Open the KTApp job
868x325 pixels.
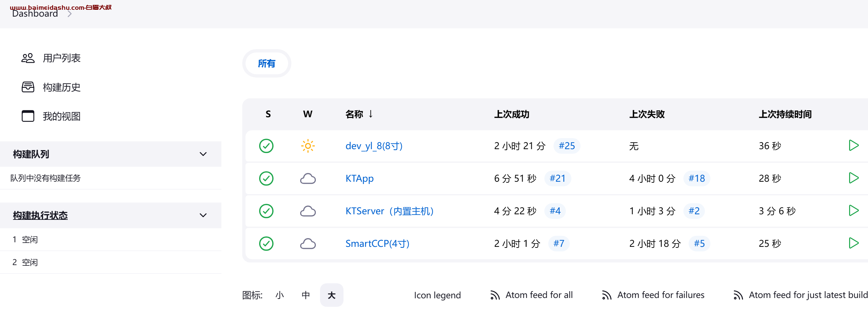[359, 178]
